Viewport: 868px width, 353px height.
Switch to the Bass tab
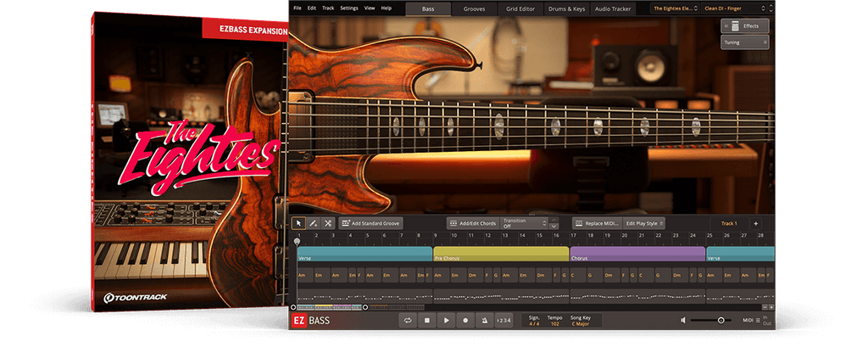click(428, 8)
